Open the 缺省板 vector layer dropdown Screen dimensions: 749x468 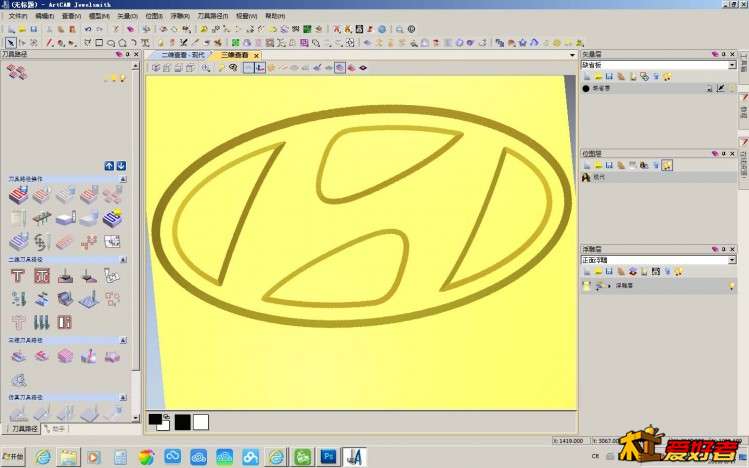tap(732, 64)
